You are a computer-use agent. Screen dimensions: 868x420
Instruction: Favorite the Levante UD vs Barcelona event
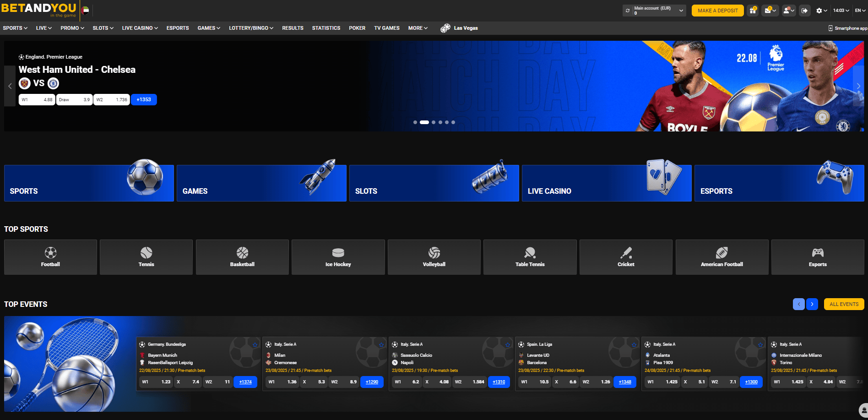(x=634, y=344)
